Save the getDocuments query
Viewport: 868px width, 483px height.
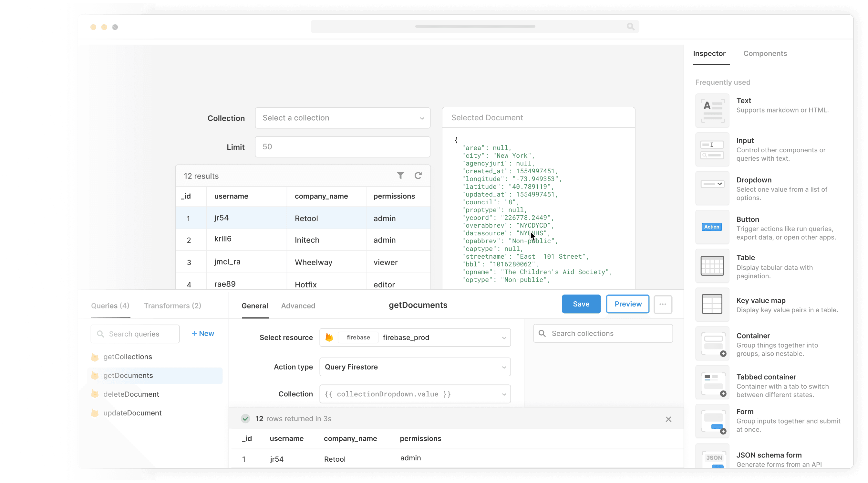tap(581, 304)
